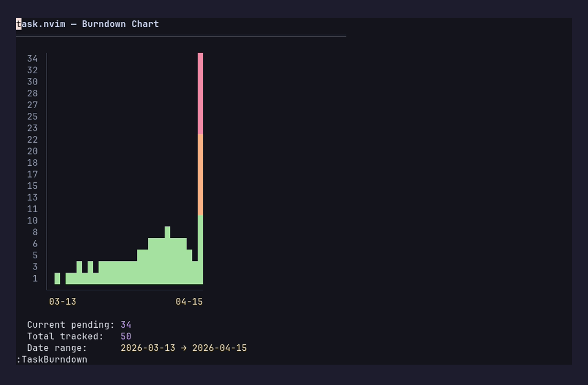
Task: Click the range end date 2026-04-15
Action: [x=219, y=348]
